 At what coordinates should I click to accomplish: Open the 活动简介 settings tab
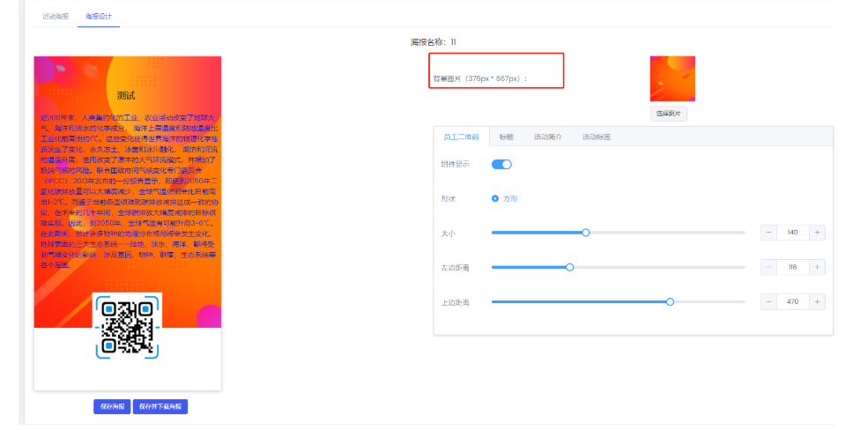pyautogui.click(x=547, y=137)
